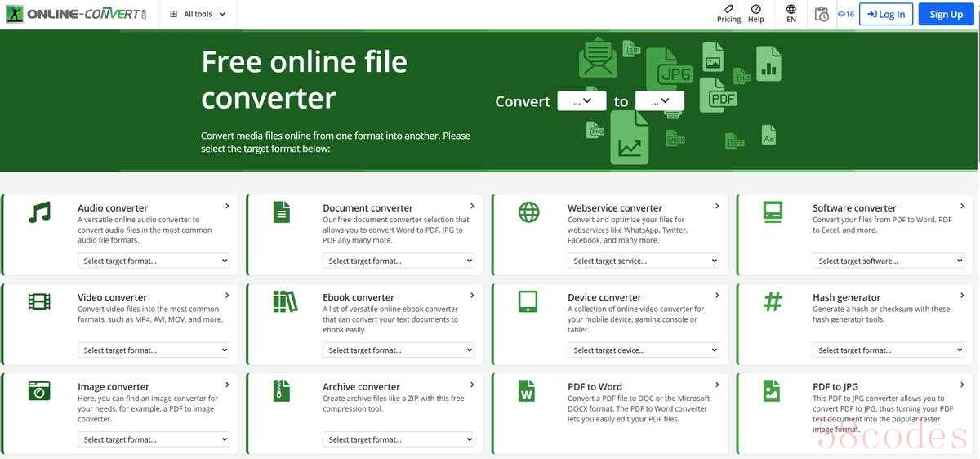Click the PDF to JPG icon
The width and height of the screenshot is (980, 459).
tap(772, 390)
